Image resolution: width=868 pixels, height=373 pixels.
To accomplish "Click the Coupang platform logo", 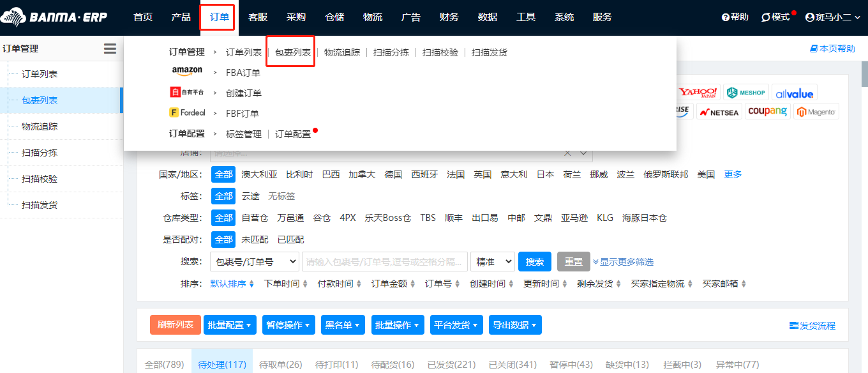I will tap(767, 112).
